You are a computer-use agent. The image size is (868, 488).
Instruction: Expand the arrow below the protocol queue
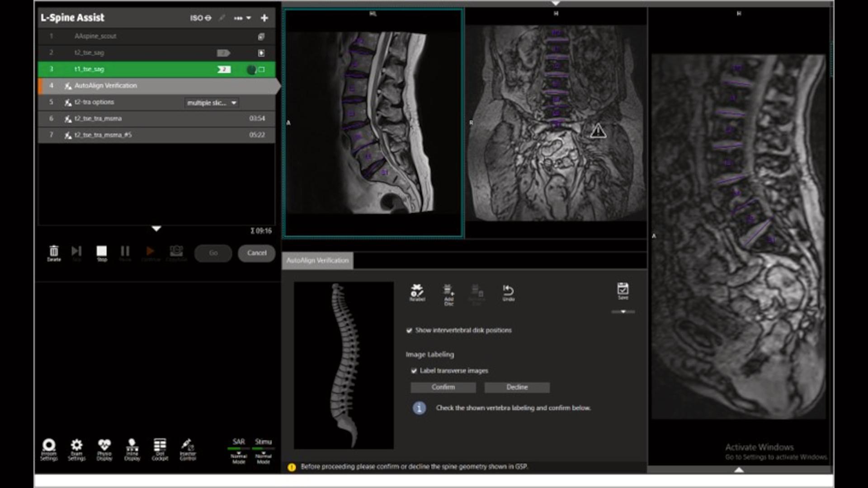pyautogui.click(x=156, y=229)
